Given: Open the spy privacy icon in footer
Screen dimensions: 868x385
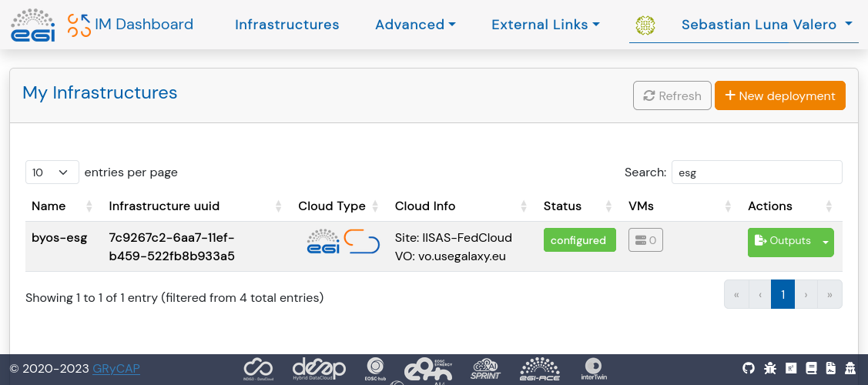Looking at the screenshot, I should tap(850, 369).
